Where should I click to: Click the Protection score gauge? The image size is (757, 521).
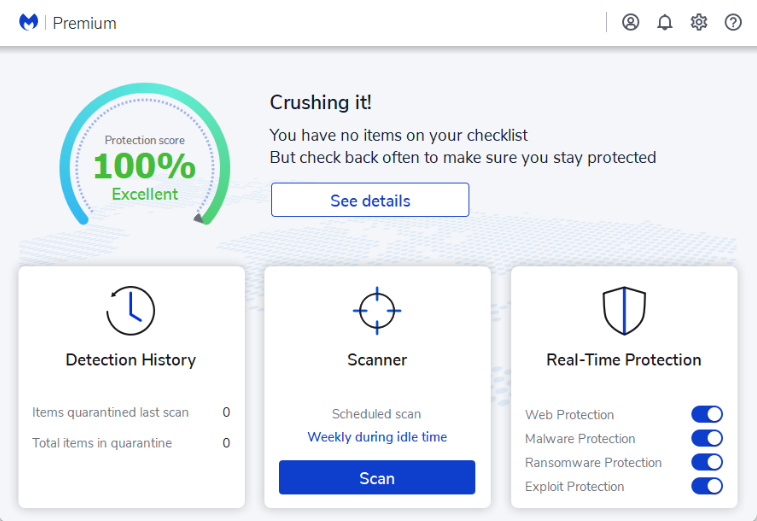tap(145, 155)
